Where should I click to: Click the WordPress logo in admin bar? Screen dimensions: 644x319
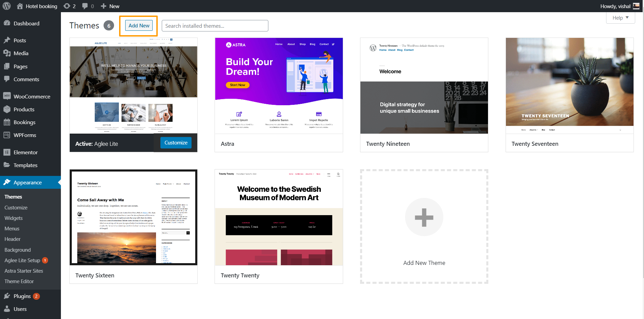pyautogui.click(x=6, y=6)
